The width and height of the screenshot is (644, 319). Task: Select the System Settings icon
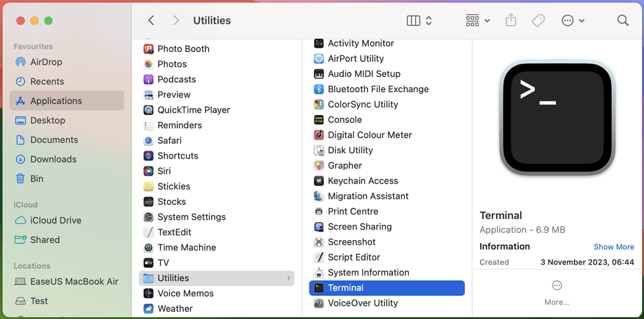[x=148, y=217]
